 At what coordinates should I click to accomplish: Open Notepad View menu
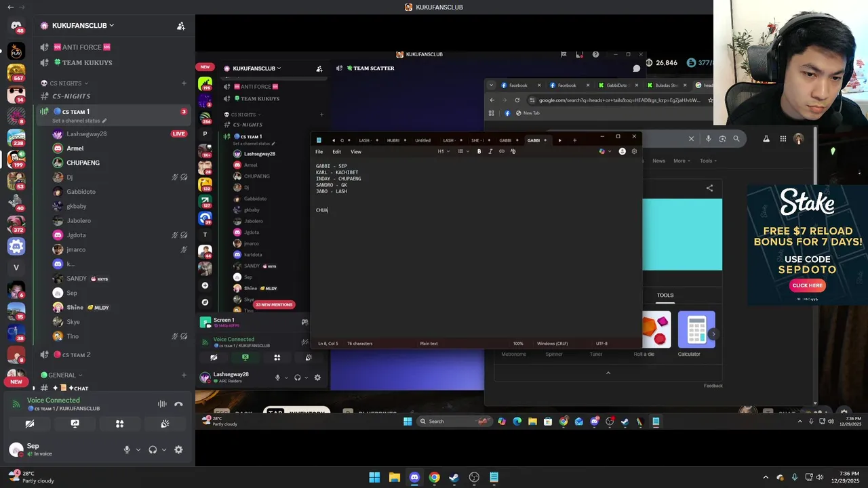point(355,152)
